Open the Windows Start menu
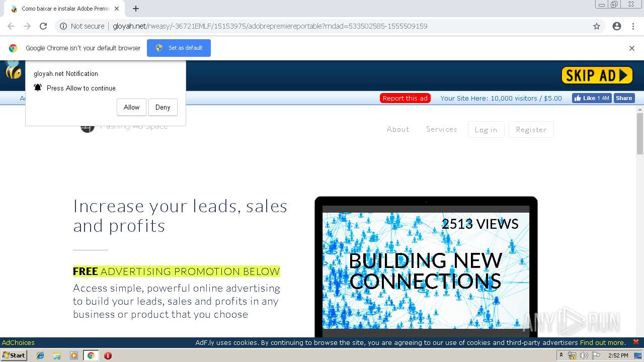Viewport: 644px width, 362px height. coord(14,355)
